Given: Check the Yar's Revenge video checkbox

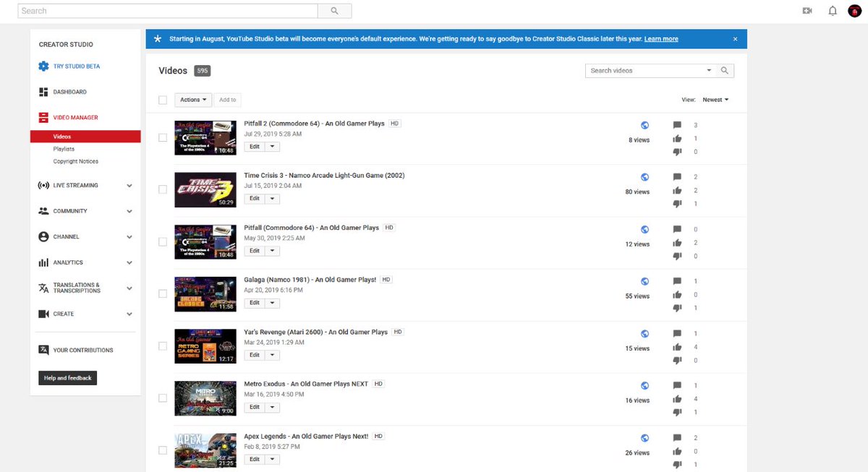Looking at the screenshot, I should [163, 346].
